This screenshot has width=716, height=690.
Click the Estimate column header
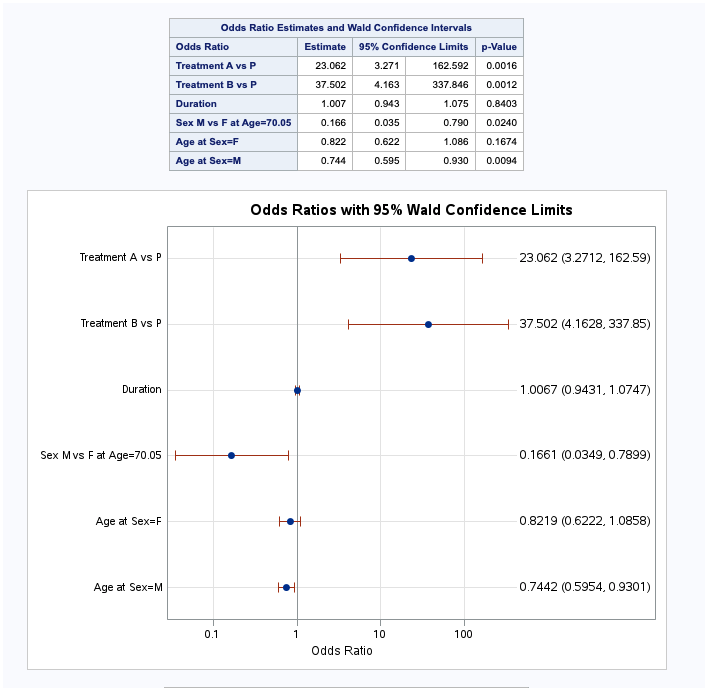324,47
